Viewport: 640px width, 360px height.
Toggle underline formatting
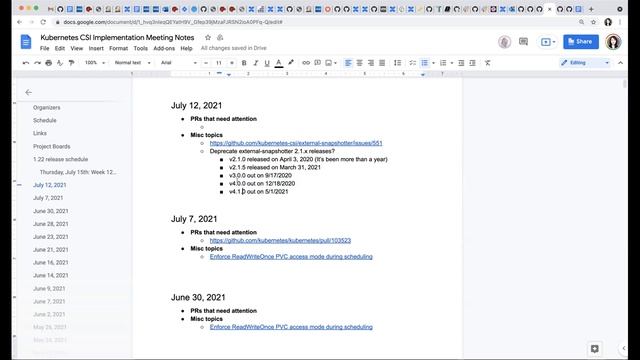(x=267, y=63)
